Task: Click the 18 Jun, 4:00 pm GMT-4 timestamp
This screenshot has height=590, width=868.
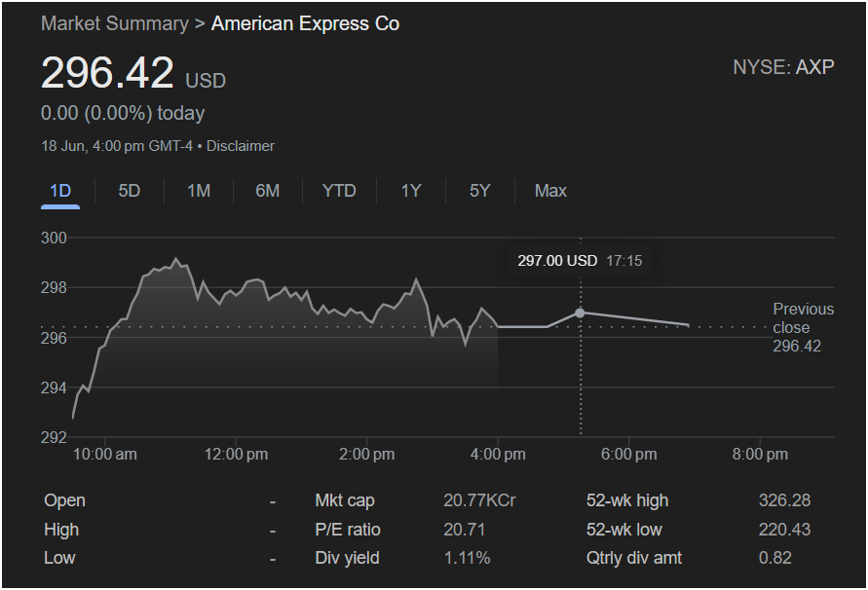Action: (x=117, y=146)
